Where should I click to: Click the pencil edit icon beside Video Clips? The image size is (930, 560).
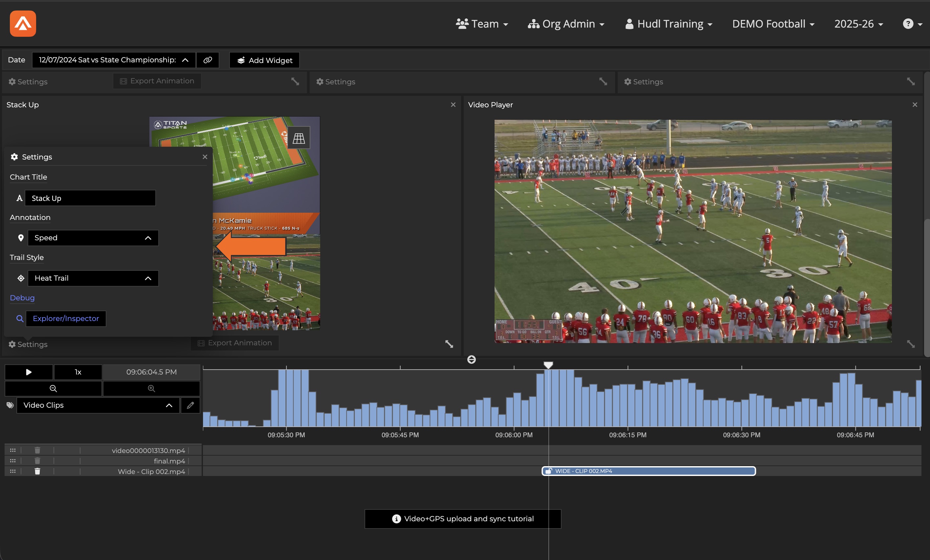coord(190,405)
